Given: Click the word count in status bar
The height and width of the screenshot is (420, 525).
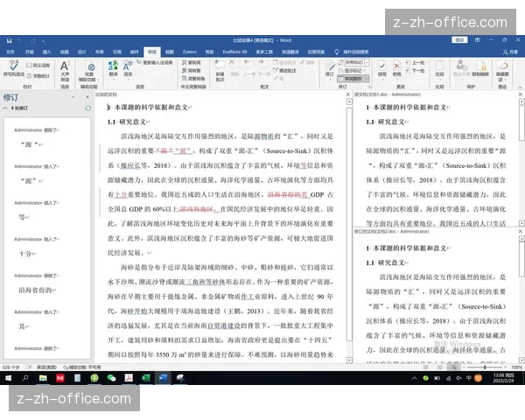Looking at the screenshot, I should [x=11, y=367].
